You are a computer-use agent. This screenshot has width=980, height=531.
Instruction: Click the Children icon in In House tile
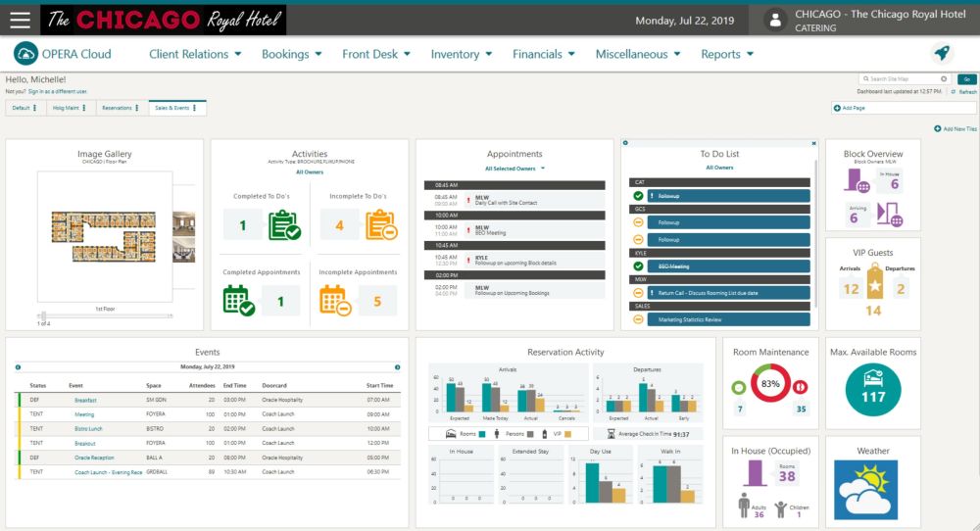pyautogui.click(x=781, y=509)
